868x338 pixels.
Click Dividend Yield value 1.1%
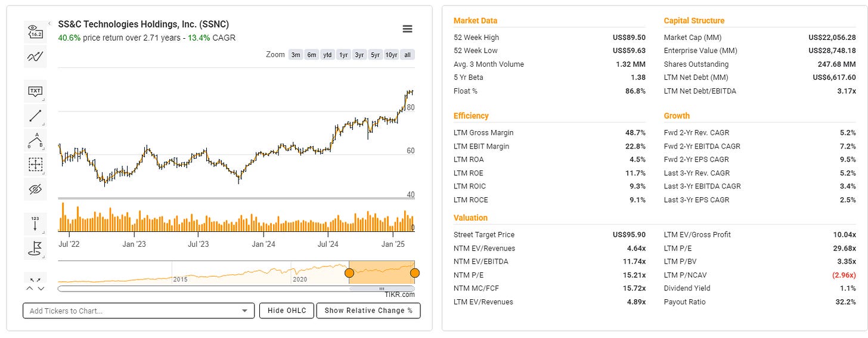point(849,289)
